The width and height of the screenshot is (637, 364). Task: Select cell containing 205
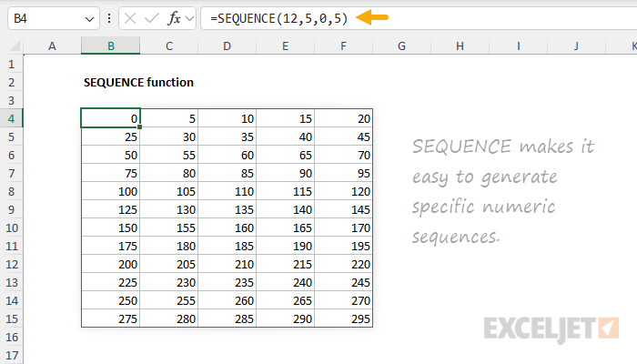click(169, 264)
